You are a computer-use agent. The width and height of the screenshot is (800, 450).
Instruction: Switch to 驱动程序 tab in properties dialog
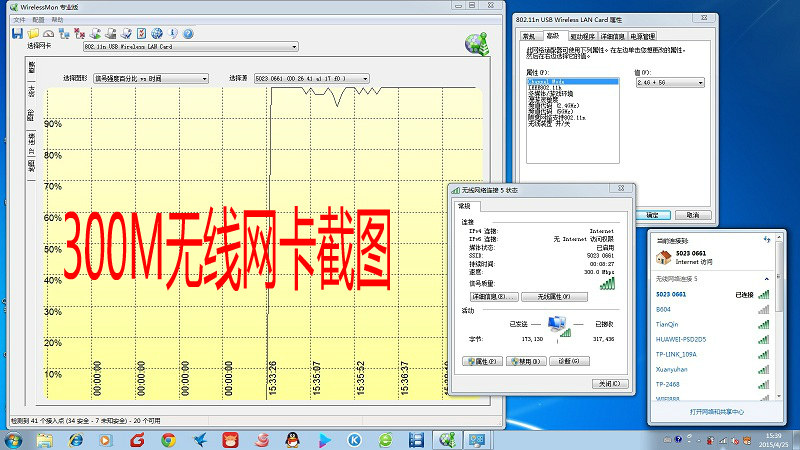[x=582, y=37]
